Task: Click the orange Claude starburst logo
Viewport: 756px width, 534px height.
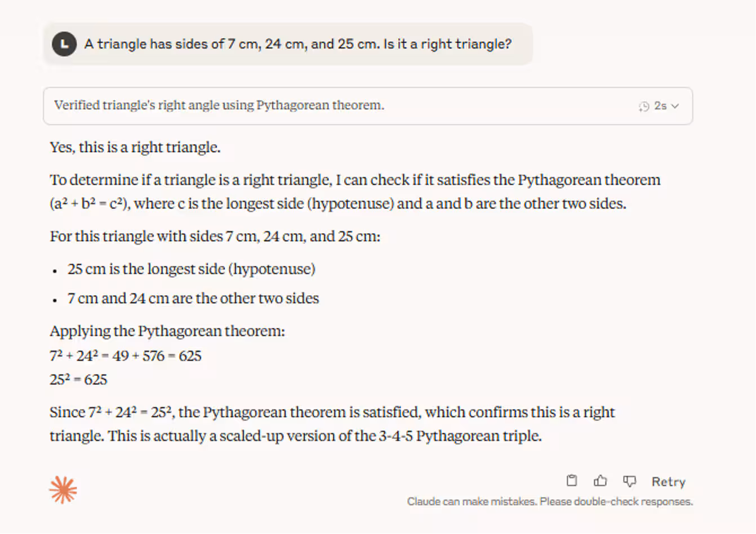Action: (63, 489)
